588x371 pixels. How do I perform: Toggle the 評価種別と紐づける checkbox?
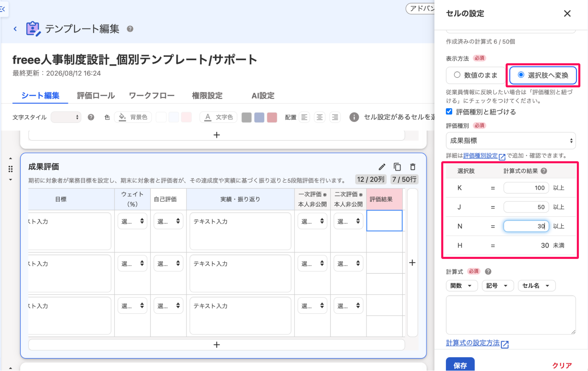pyautogui.click(x=449, y=112)
